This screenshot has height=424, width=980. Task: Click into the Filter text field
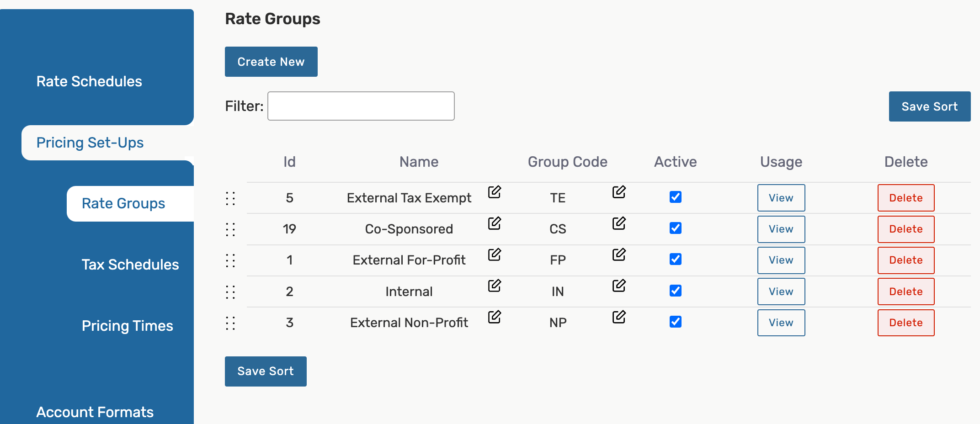click(361, 106)
